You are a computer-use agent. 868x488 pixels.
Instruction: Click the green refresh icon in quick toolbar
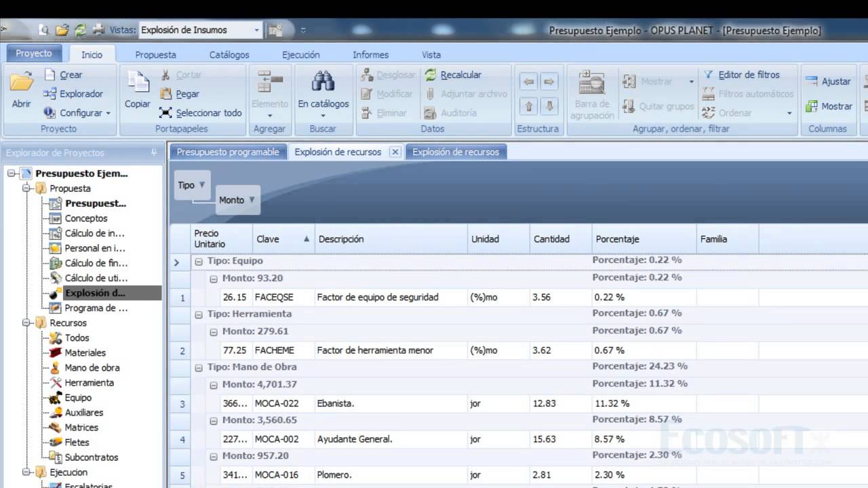[x=80, y=30]
